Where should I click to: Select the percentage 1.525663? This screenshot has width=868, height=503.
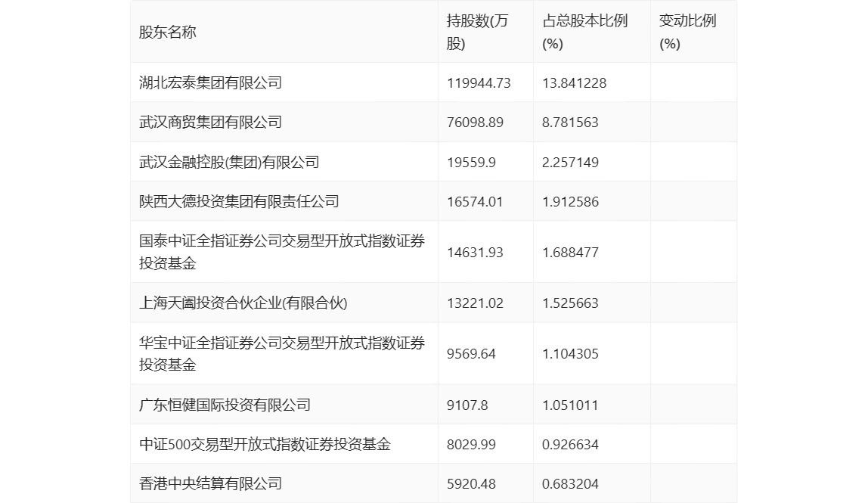tap(570, 303)
